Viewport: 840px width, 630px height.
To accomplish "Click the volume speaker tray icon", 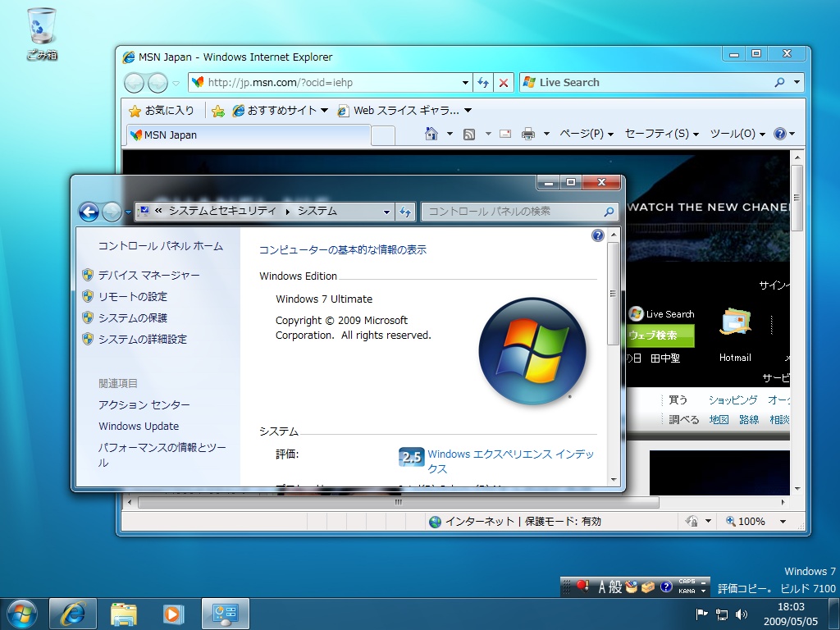I will click(x=742, y=614).
